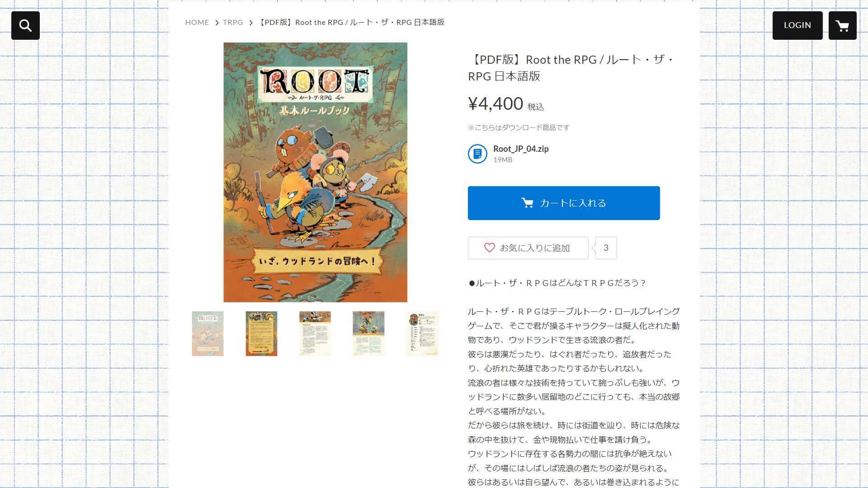Click the LOGIN button
Image resolution: width=868 pixels, height=488 pixels.
pos(797,25)
